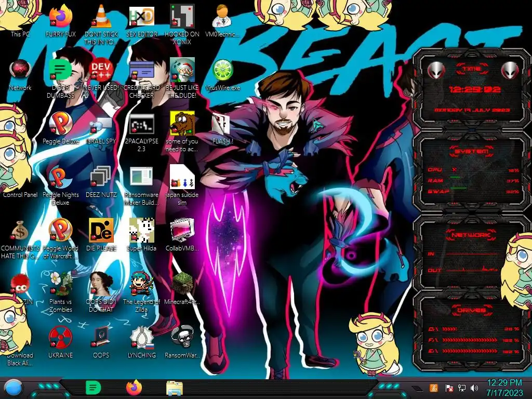Open the FURRY FUX Firefox shortcut
The height and width of the screenshot is (399, 532).
click(x=61, y=21)
